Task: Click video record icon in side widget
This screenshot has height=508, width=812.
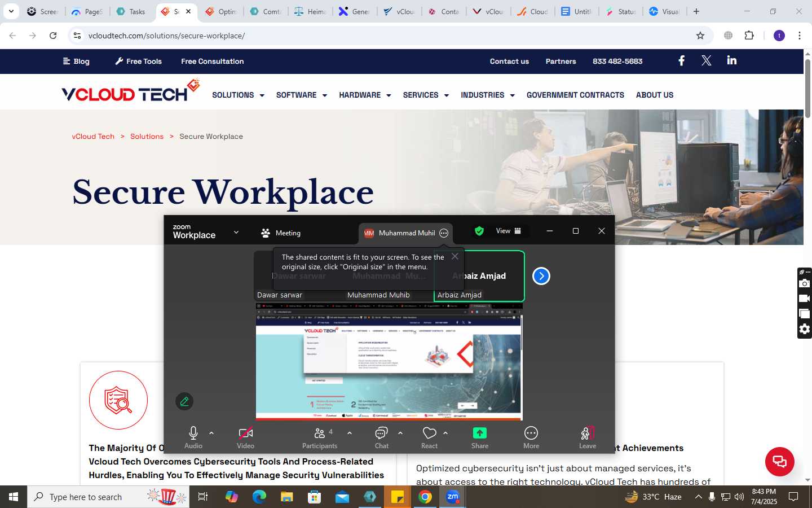Action: tap(805, 299)
